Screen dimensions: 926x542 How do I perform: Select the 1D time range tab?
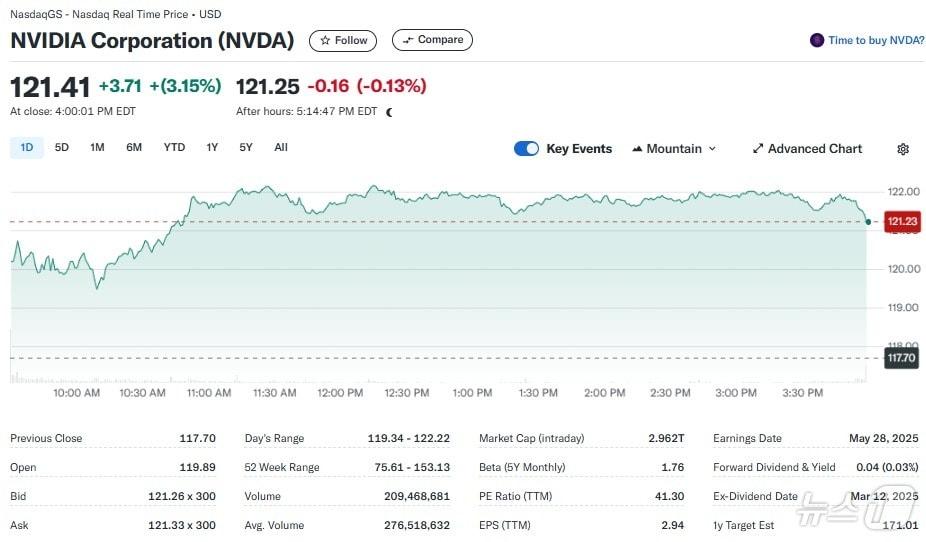coord(27,148)
